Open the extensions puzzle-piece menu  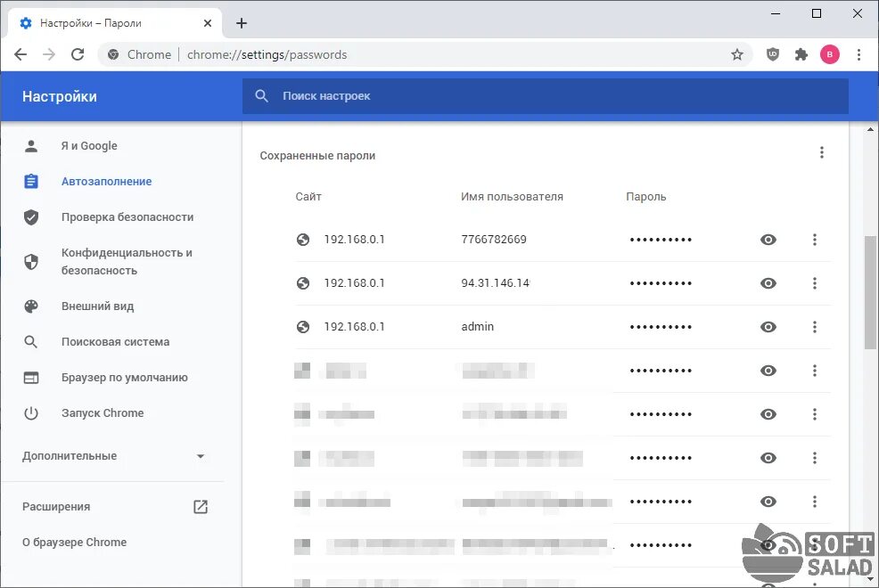[x=801, y=54]
